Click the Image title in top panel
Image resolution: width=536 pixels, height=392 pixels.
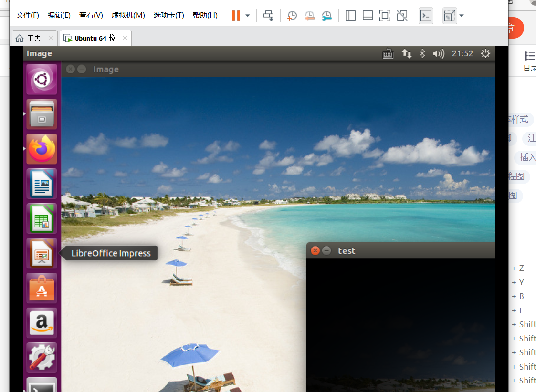click(x=39, y=53)
